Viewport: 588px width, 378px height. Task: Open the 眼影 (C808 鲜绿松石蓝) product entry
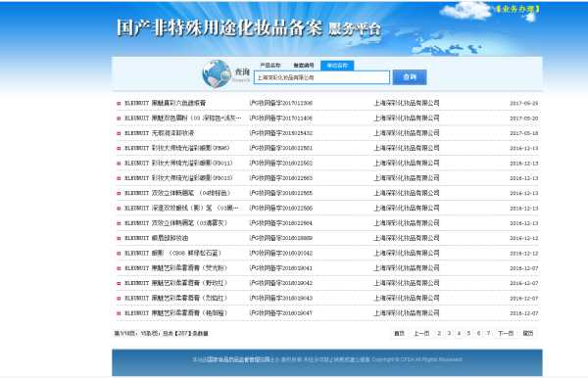coord(172,254)
